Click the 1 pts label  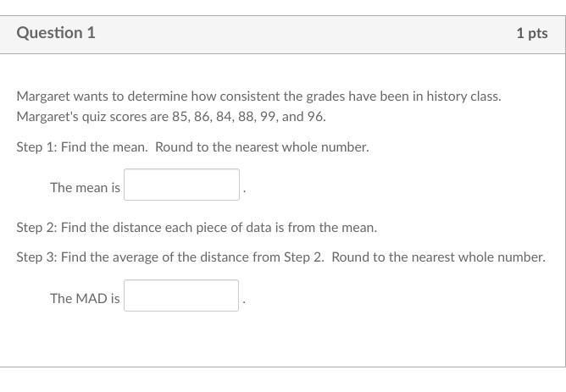pyautogui.click(x=532, y=33)
